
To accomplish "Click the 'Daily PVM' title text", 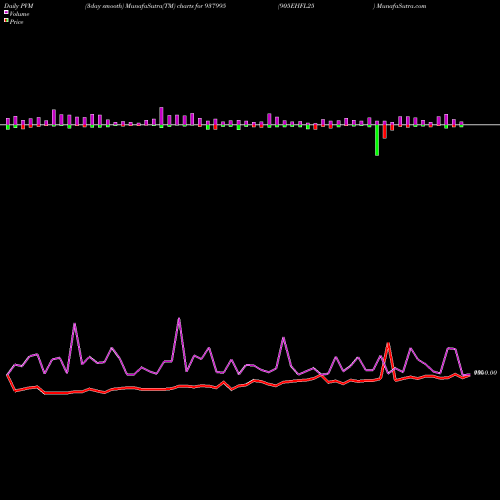I will [x=19, y=6].
